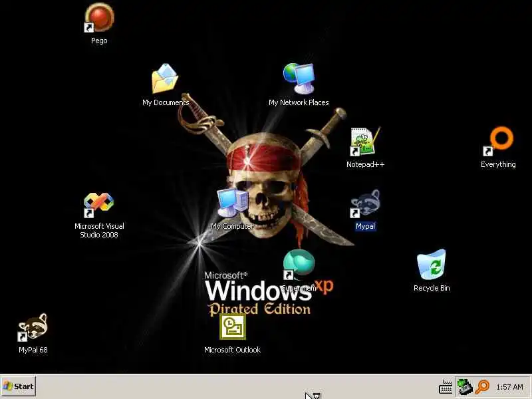This screenshot has width=532, height=399.
Task: Select the highlighted Mypal raccoon shortcut
Action: point(365,203)
